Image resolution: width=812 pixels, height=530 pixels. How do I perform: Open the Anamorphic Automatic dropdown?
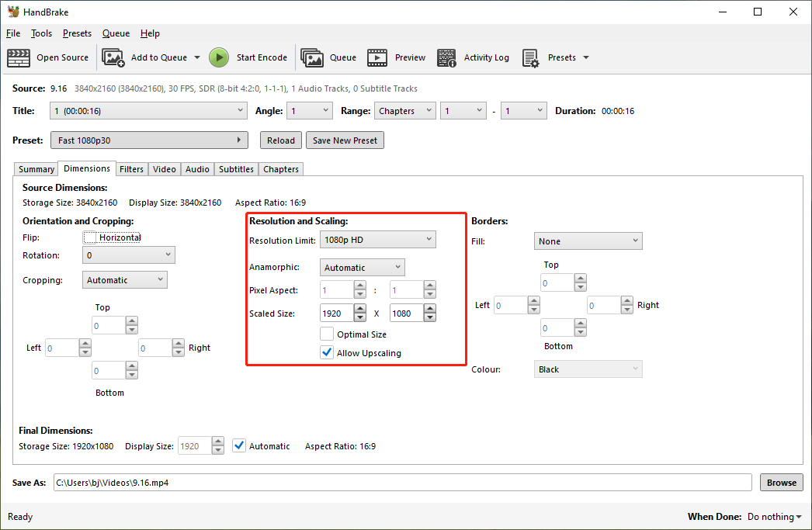[x=362, y=268]
